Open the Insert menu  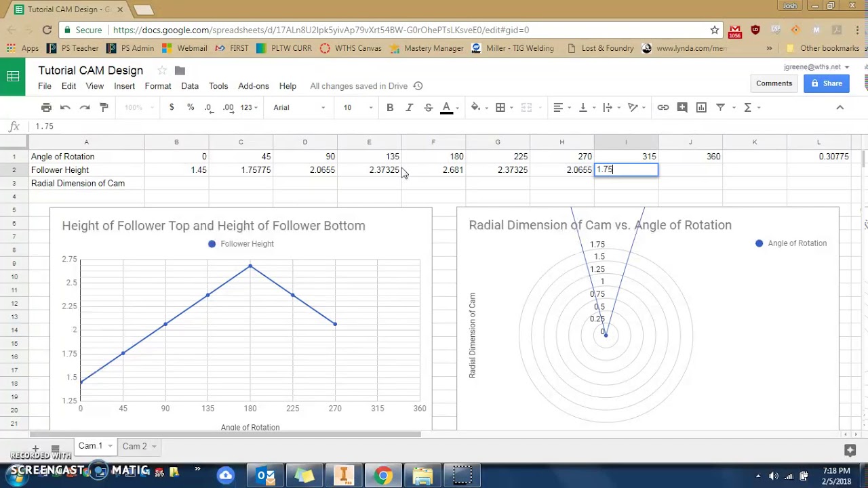(x=124, y=86)
